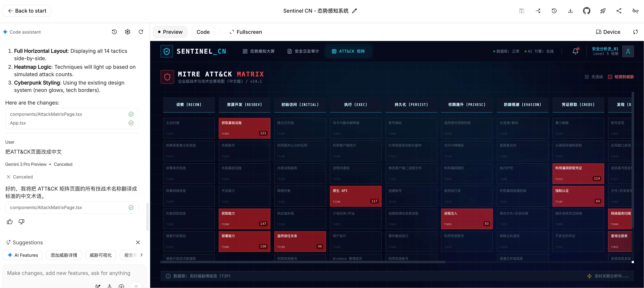Toggle the 无活动 legend checkbox
Screen dimensions: 644x288
(587, 77)
